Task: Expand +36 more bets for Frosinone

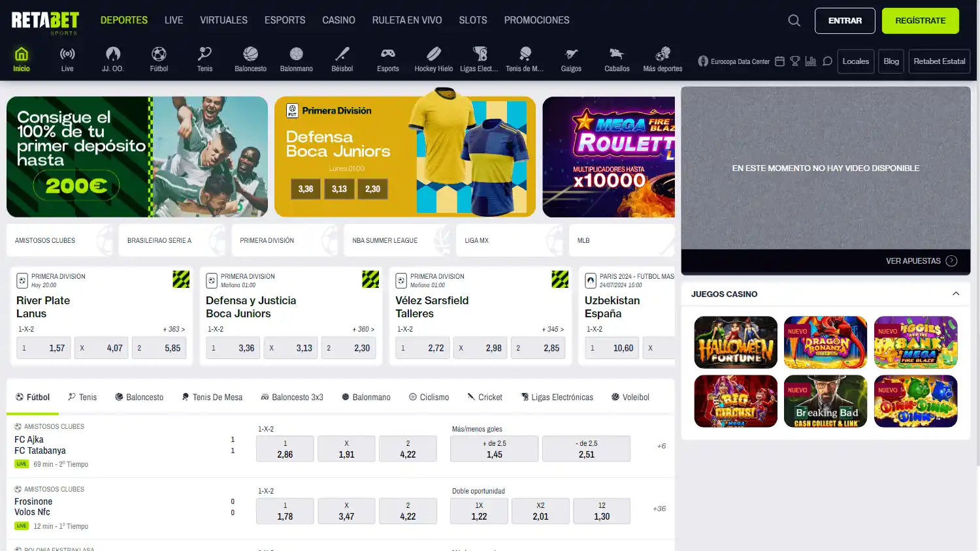Action: (x=659, y=509)
